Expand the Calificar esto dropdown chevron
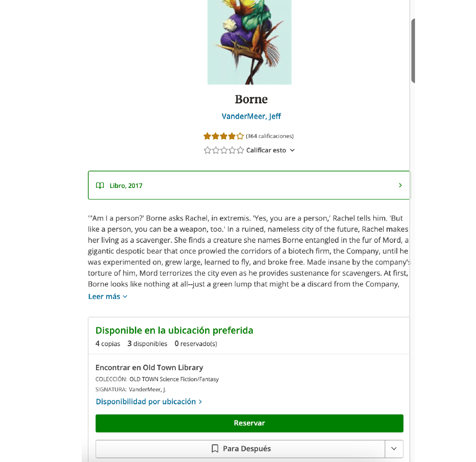476x462 pixels. [x=292, y=150]
